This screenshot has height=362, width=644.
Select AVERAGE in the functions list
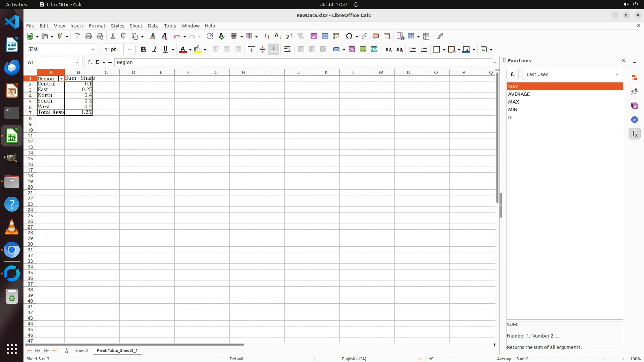pyautogui.click(x=519, y=94)
